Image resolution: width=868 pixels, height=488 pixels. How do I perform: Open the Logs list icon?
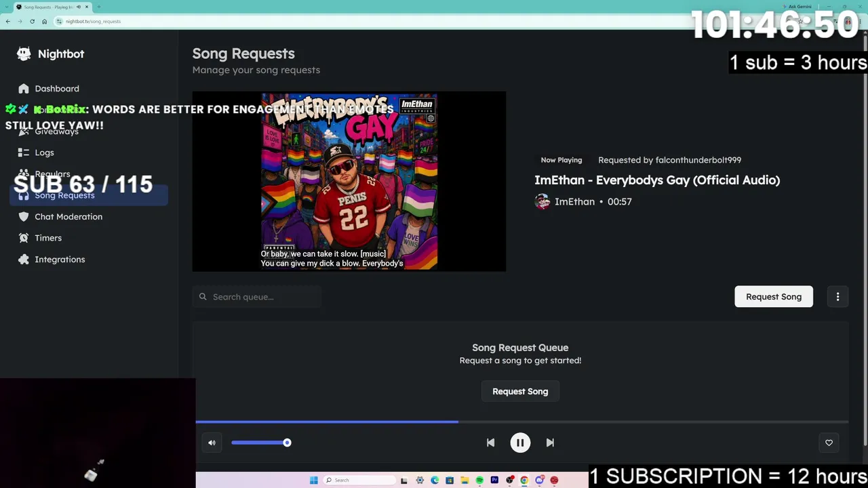pos(24,152)
